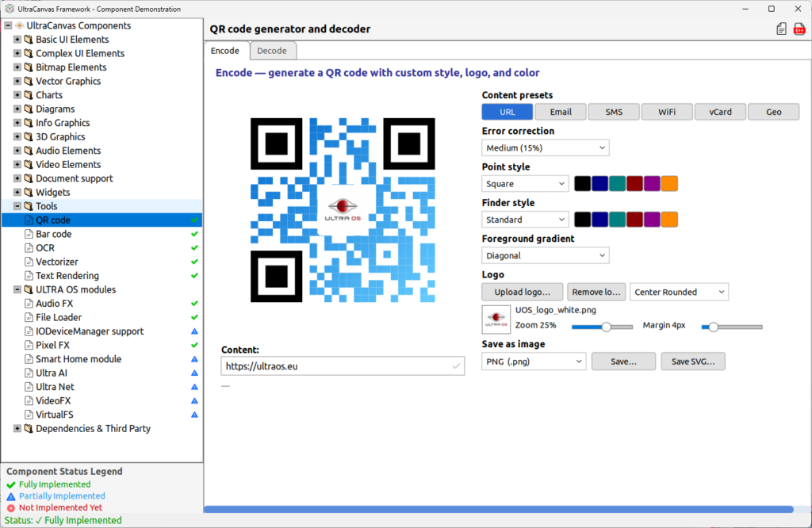Switch to the Decode tab
Viewport: 812px width, 528px height.
click(273, 51)
